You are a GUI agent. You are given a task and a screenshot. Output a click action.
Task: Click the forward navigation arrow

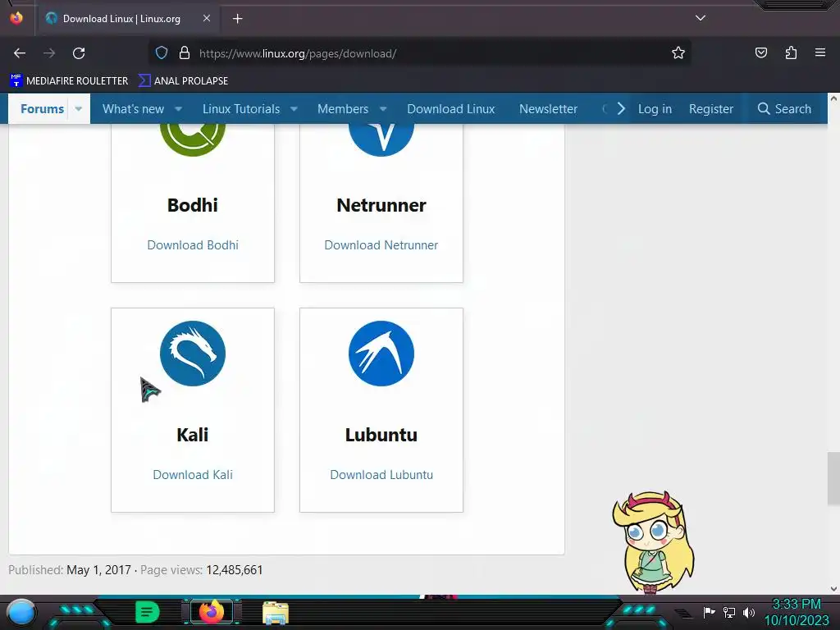(49, 53)
